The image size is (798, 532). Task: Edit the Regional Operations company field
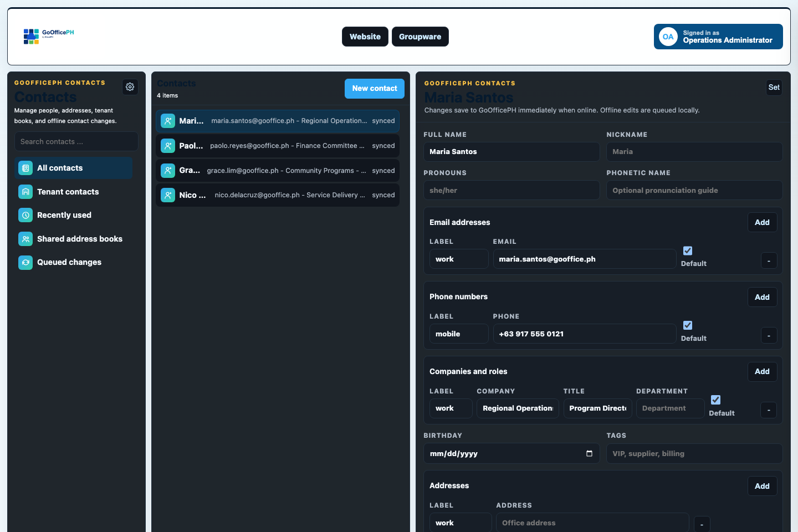[x=518, y=408]
